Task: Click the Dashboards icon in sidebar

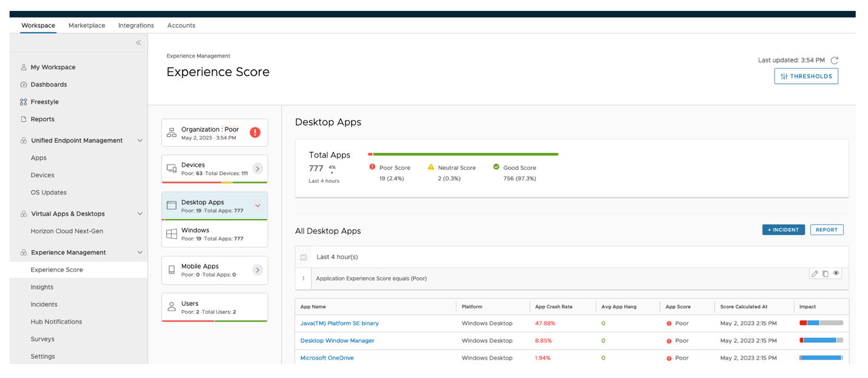Action: pyautogui.click(x=24, y=84)
